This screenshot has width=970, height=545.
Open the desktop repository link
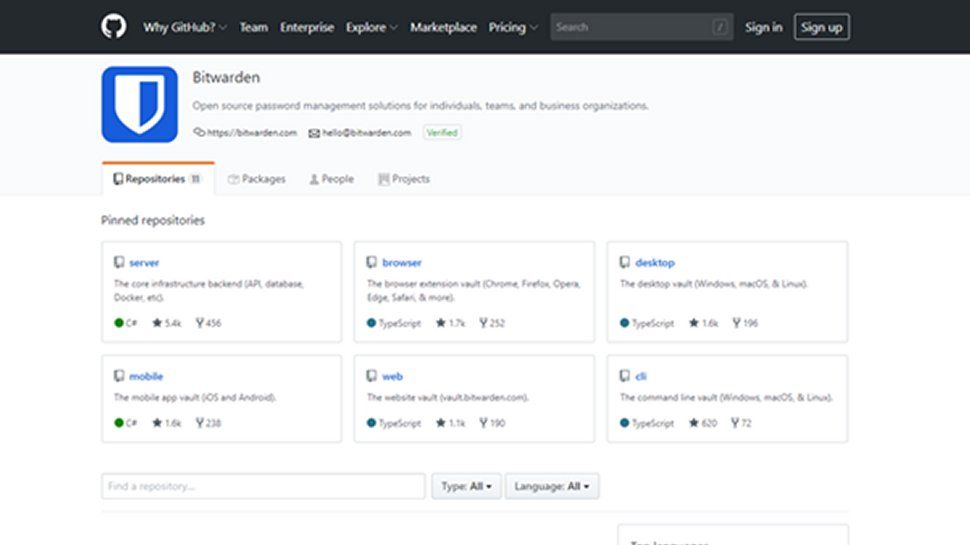pyautogui.click(x=655, y=262)
